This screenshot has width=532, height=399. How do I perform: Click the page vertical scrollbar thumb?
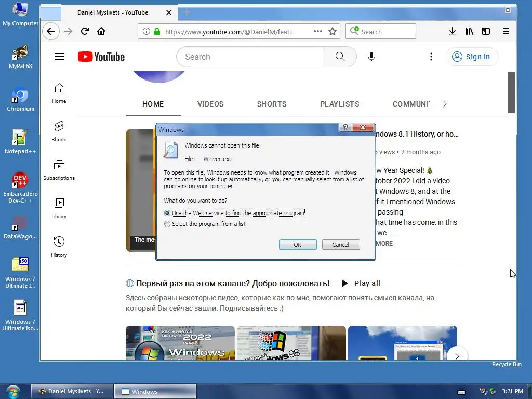[x=511, y=92]
